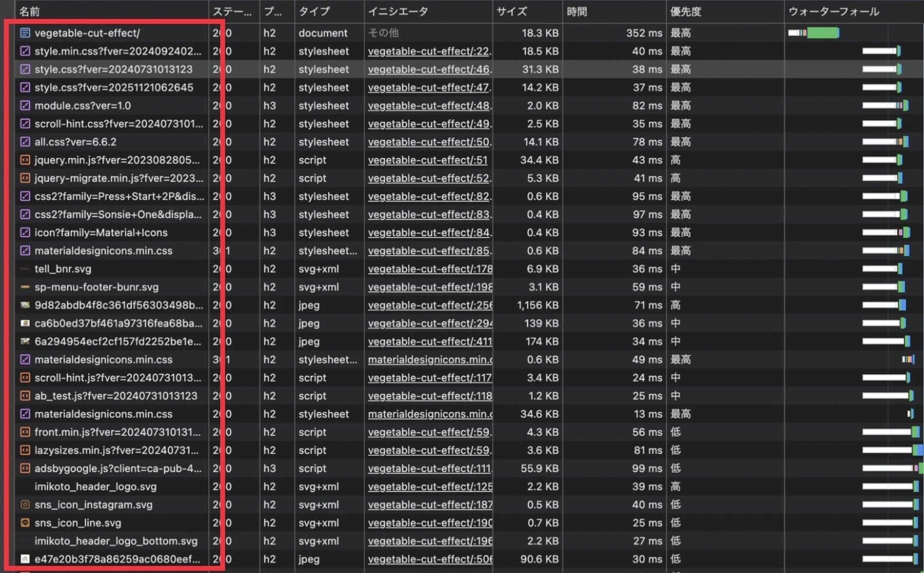Follow the initiator link vegetable-cut-effect/:82
The height and width of the screenshot is (573, 924).
coord(429,196)
